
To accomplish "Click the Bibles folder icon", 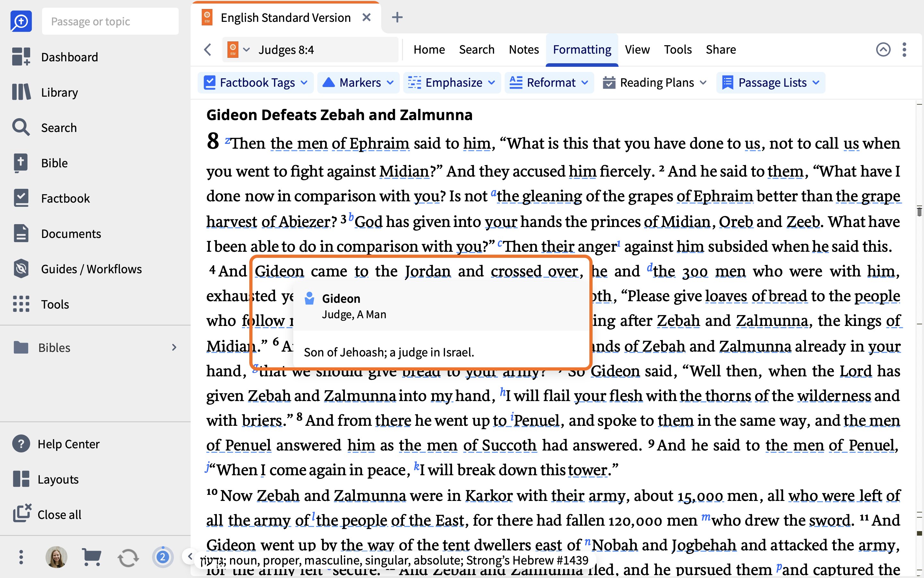I will click(21, 347).
